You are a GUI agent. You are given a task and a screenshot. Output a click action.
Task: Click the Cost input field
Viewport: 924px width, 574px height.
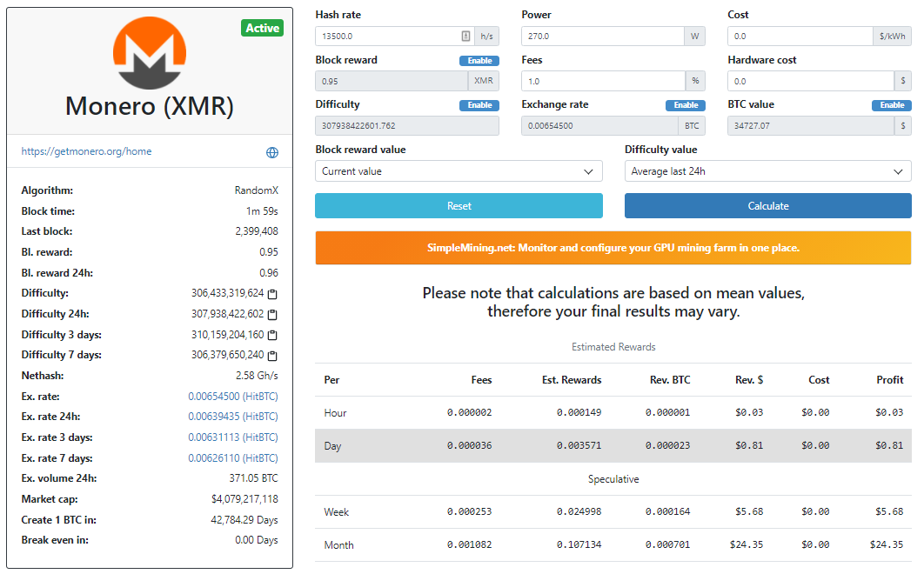(x=800, y=36)
